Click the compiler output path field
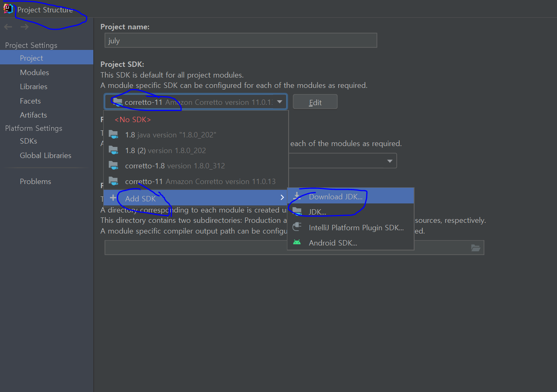557x392 pixels. point(294,248)
